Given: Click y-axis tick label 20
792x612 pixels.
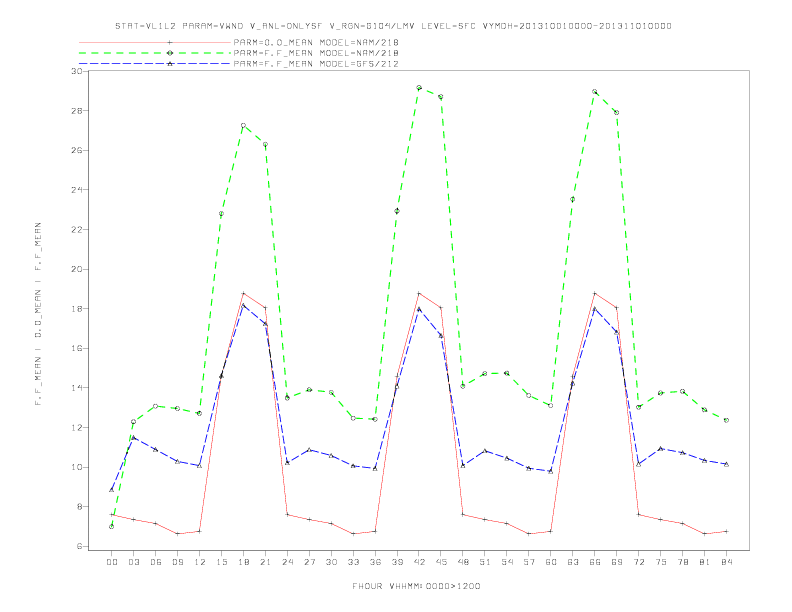Looking at the screenshot, I should point(77,269).
